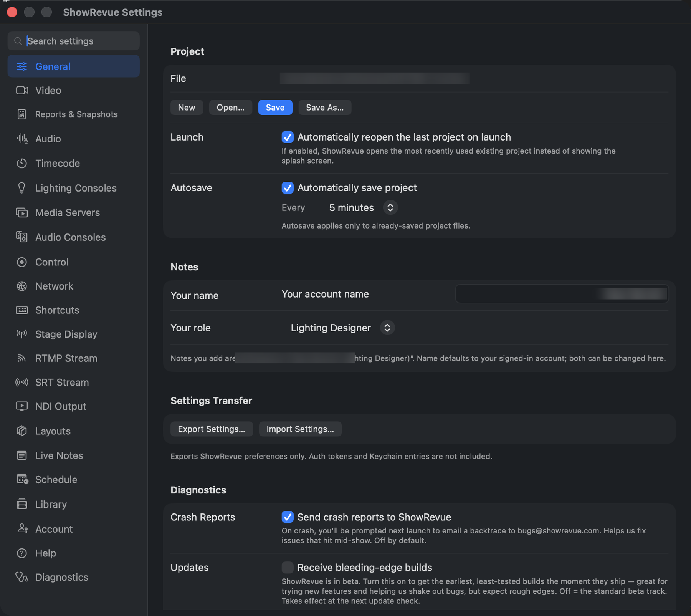Click the Control target icon
The height and width of the screenshot is (616, 691).
pos(22,262)
